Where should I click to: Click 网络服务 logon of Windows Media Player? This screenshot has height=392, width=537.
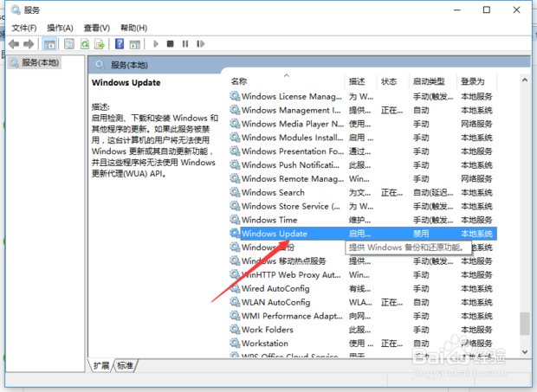(476, 124)
